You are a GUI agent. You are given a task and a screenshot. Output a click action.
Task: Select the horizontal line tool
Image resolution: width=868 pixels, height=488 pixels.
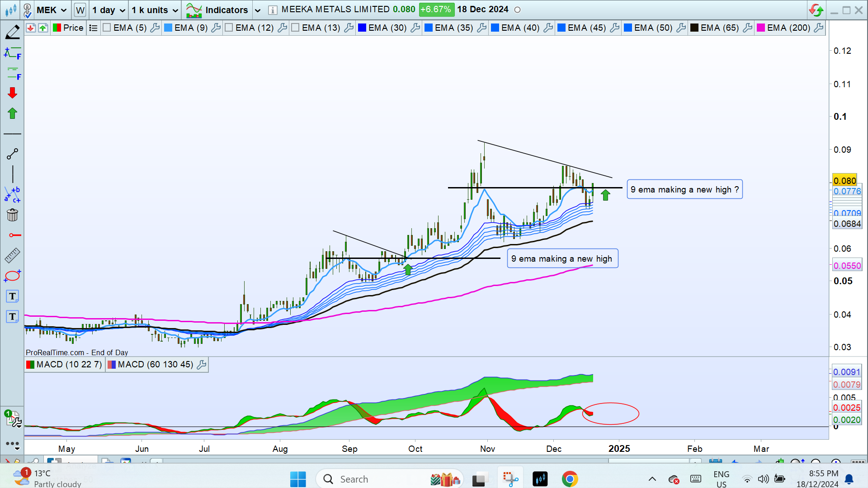12,134
